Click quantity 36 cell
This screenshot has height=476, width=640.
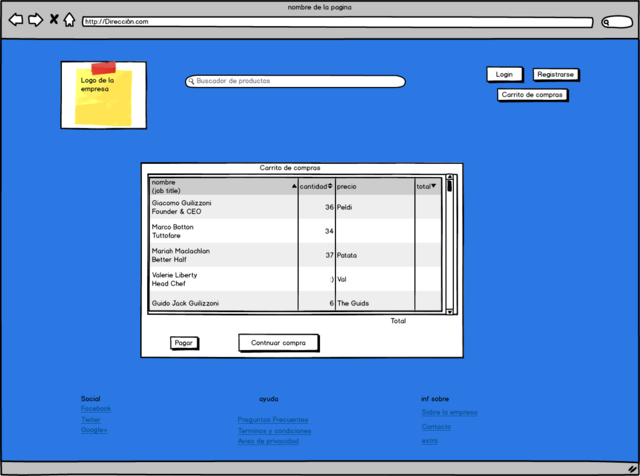point(316,207)
